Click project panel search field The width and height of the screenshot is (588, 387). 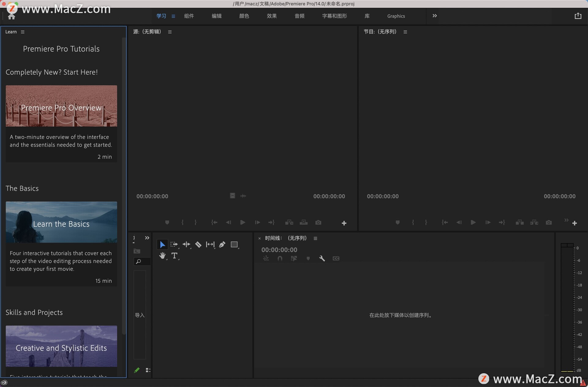coord(142,261)
